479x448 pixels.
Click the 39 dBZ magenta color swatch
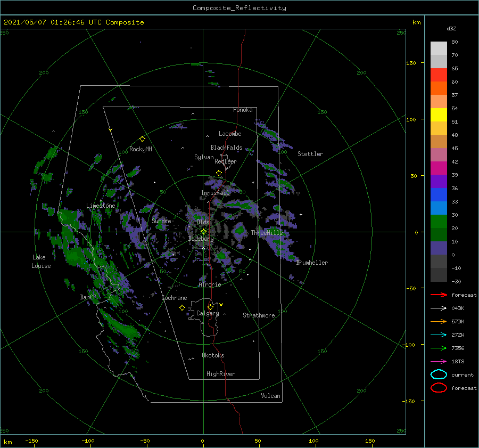tap(439, 168)
